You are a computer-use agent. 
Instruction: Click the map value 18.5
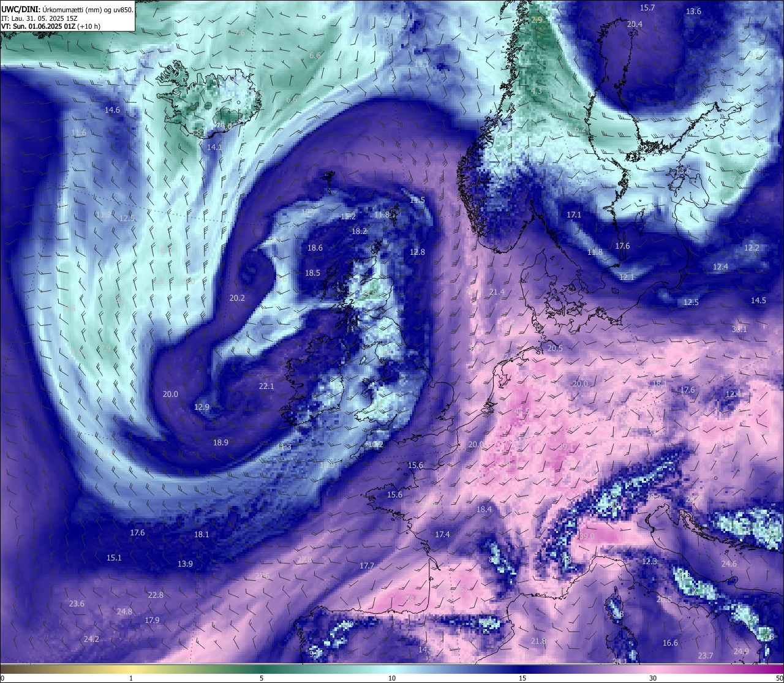point(312,273)
